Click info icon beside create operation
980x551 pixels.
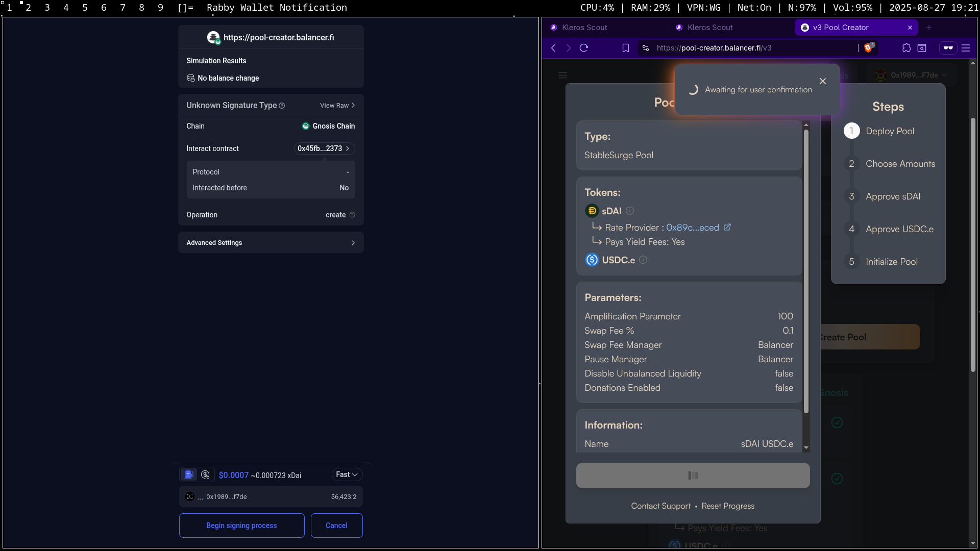coord(352,215)
